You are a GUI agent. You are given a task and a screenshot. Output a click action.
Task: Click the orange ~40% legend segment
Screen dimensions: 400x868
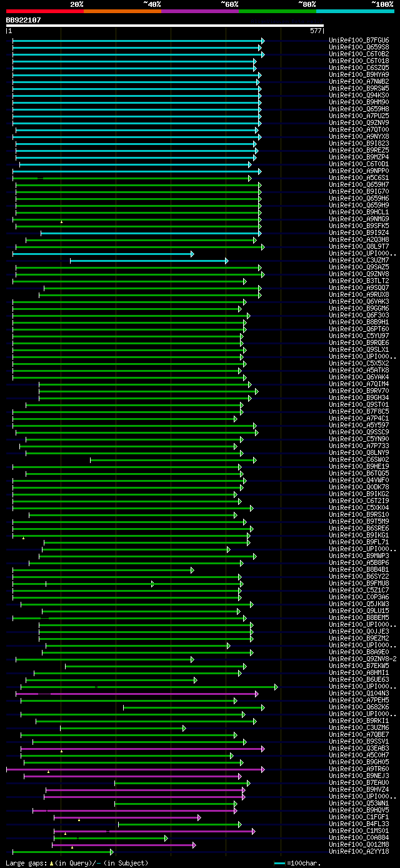click(x=122, y=11)
